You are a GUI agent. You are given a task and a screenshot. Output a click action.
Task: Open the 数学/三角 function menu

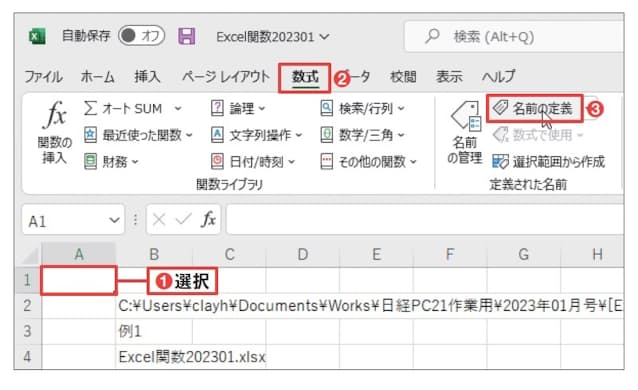click(x=363, y=135)
